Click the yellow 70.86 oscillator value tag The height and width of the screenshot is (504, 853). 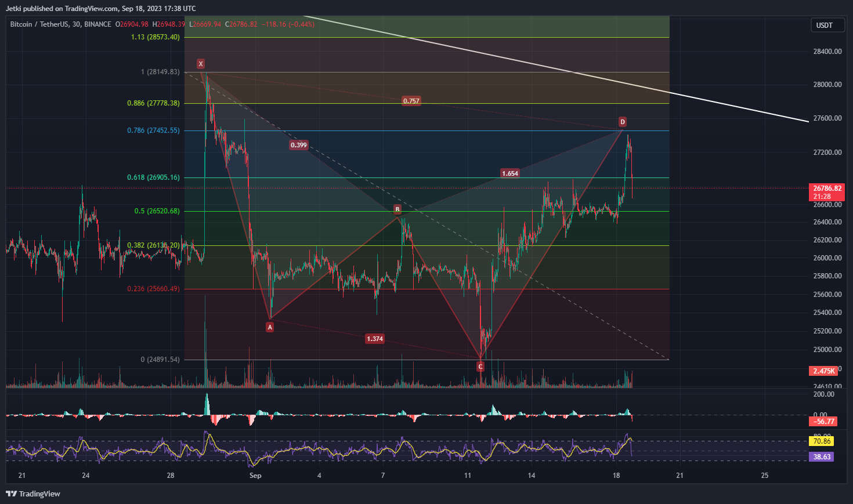822,441
